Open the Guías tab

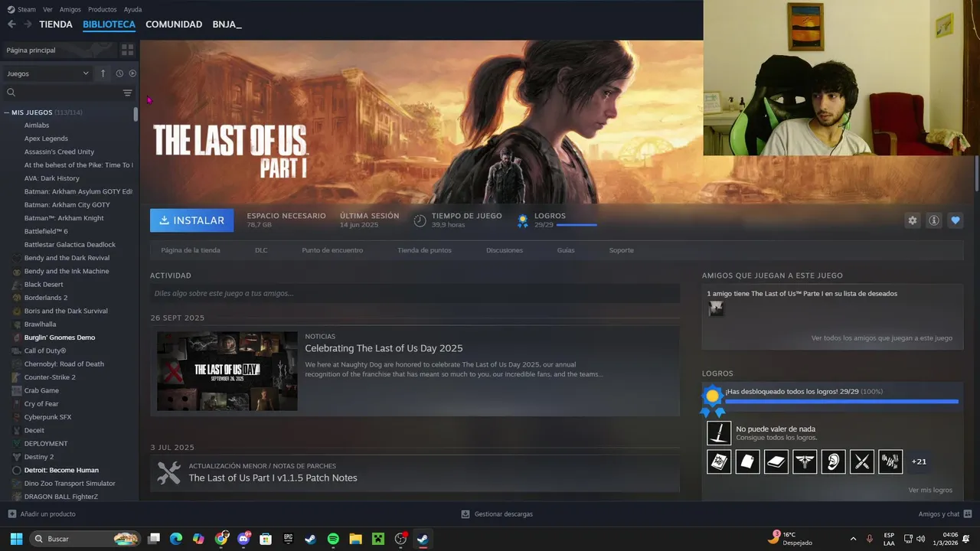pos(566,250)
